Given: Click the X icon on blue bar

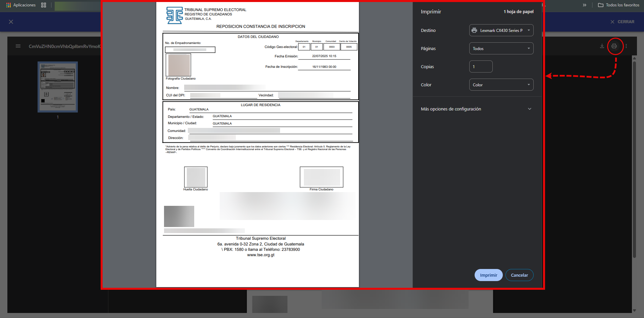Looking at the screenshot, I should point(11,22).
